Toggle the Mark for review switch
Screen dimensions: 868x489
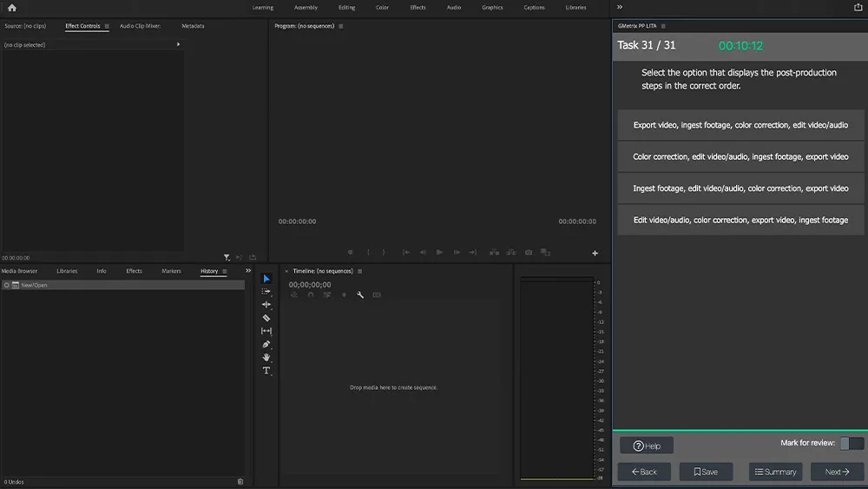click(x=851, y=444)
